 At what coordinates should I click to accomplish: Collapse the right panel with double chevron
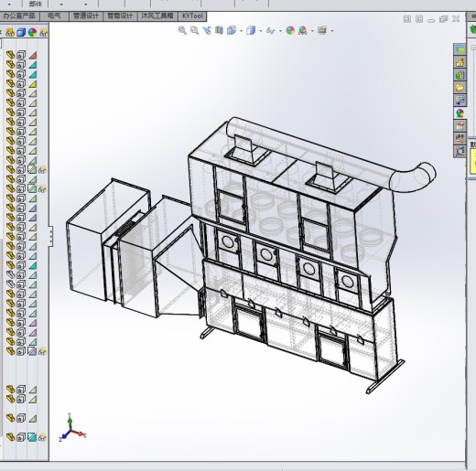pos(473,16)
